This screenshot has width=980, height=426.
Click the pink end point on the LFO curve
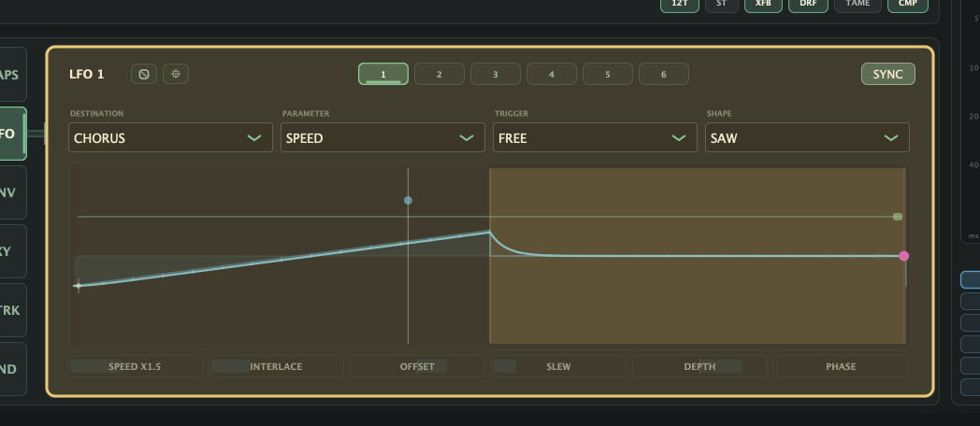[x=903, y=255]
